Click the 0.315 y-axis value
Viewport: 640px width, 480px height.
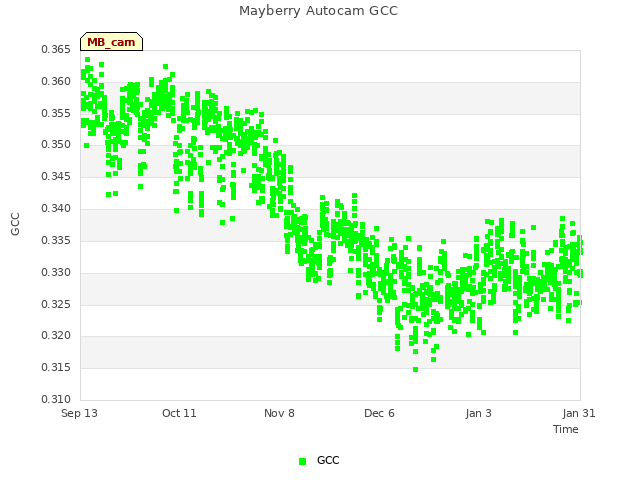56,367
